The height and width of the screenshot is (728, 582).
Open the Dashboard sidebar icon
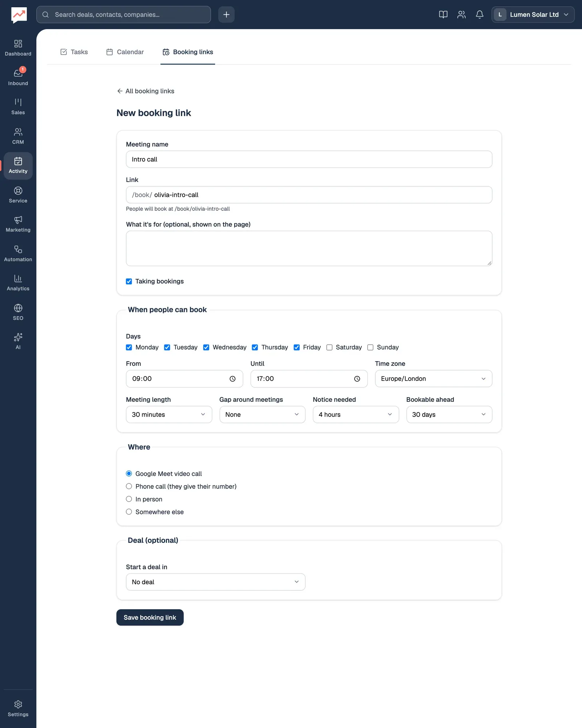point(18,48)
